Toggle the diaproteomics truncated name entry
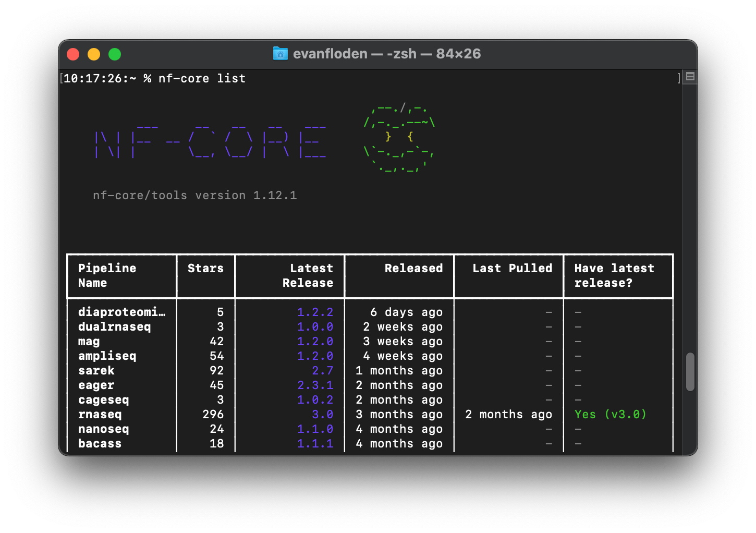The image size is (756, 533). 122,312
